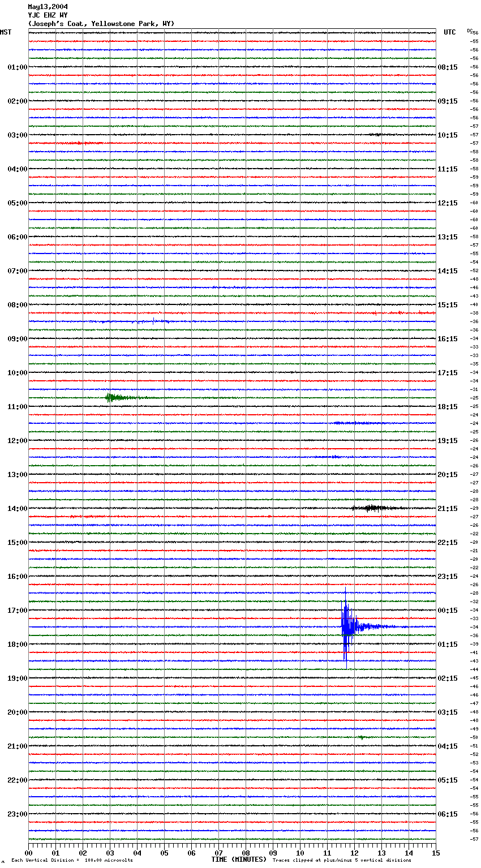481x868 pixels.
Task: Select the 11:00 MST hour label
Action: (x=18, y=407)
